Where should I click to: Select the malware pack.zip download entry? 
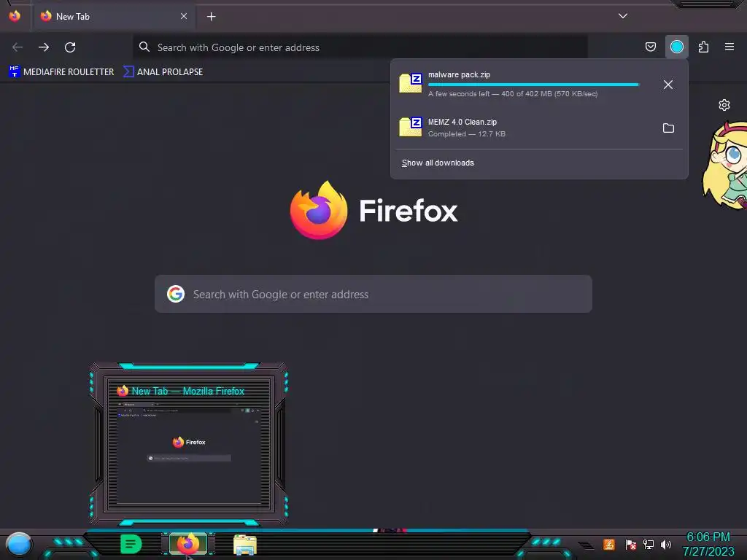tap(524, 85)
